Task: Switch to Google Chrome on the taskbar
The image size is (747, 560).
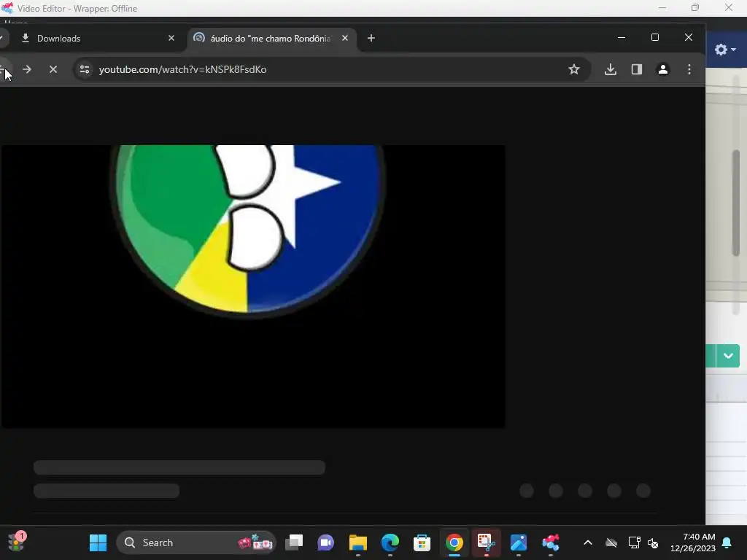Action: (454, 542)
